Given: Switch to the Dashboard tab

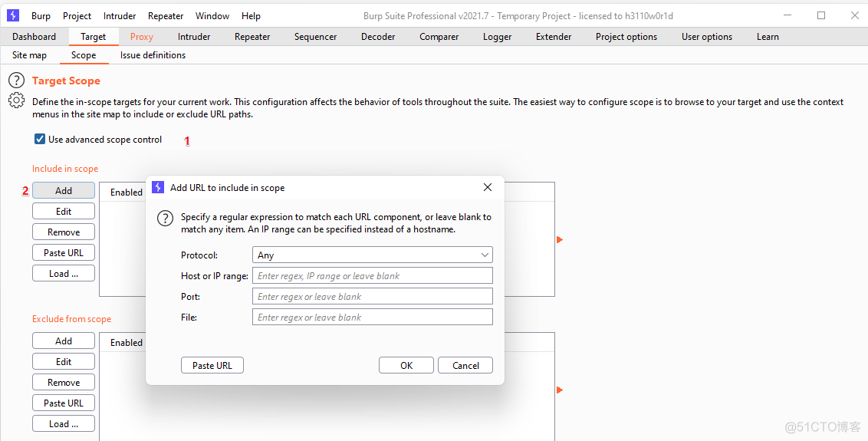Looking at the screenshot, I should (x=35, y=37).
